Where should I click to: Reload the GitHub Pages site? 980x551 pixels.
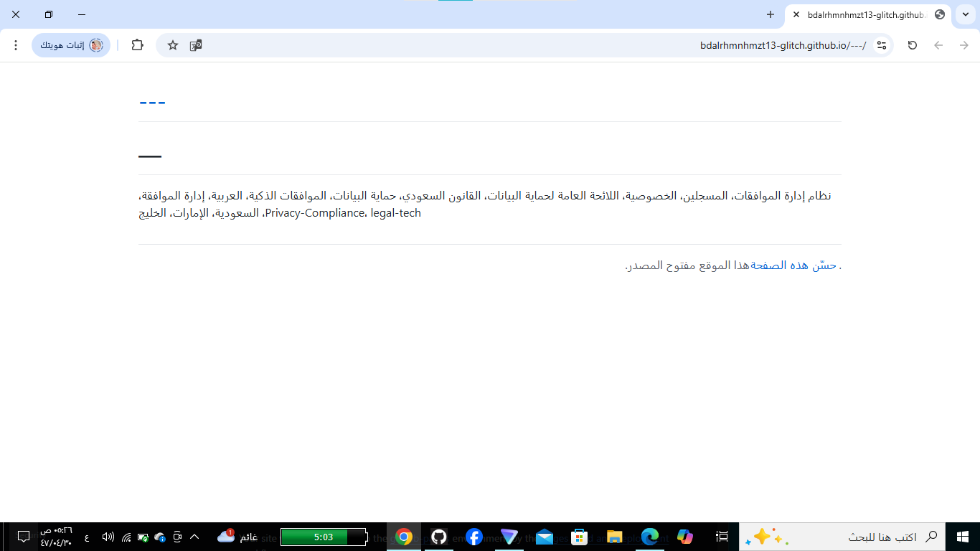[x=911, y=44]
